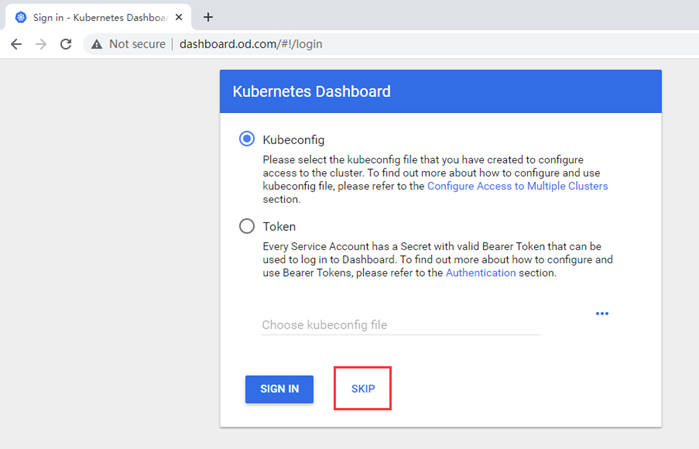Open Configure Access to Multiple Clusters link
This screenshot has height=449, width=699.
pos(517,186)
